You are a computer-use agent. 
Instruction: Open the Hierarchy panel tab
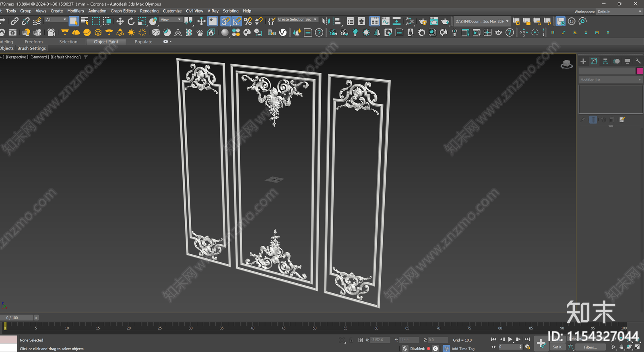point(605,61)
